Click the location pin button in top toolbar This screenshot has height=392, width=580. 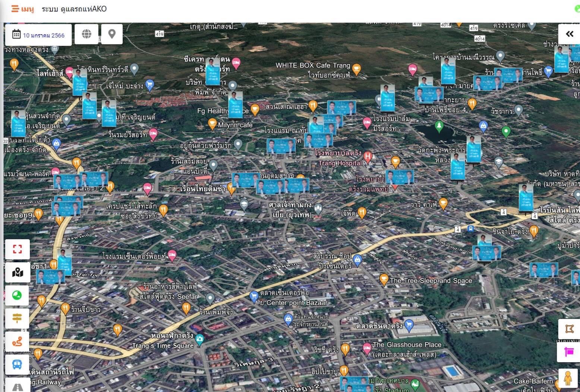[112, 34]
